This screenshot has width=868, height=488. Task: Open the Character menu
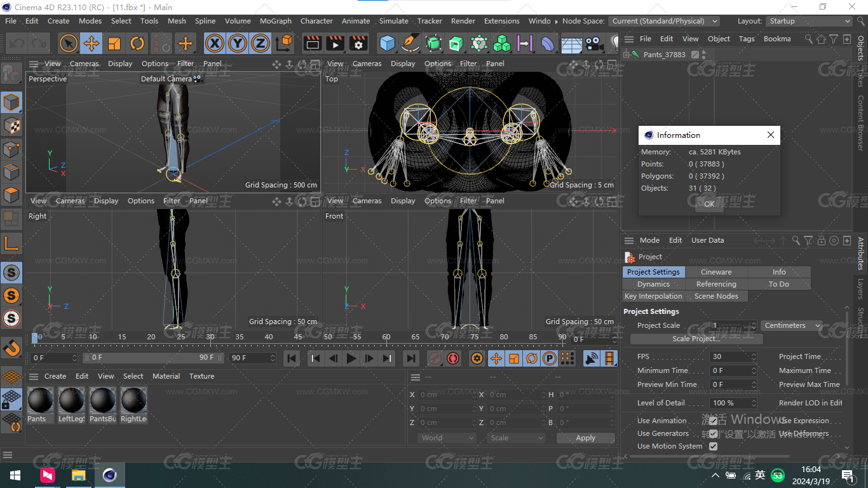316,21
